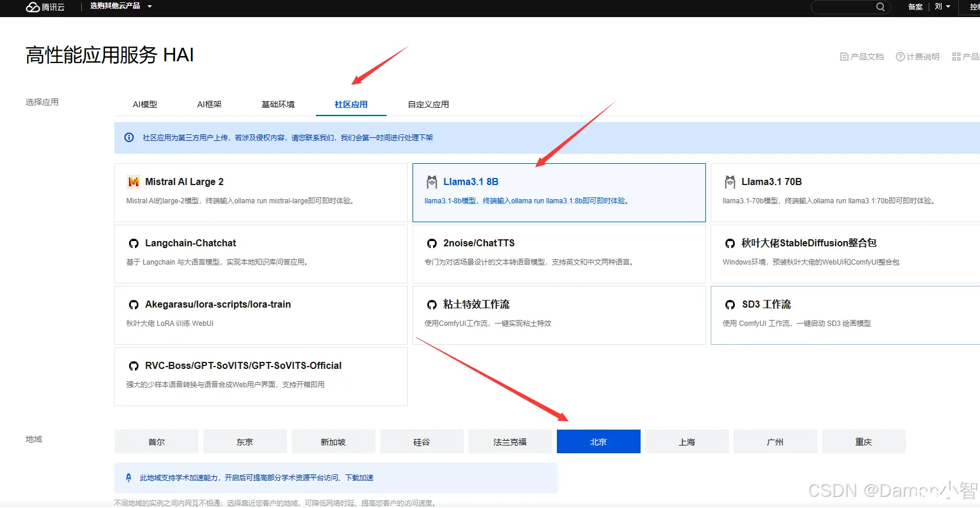980x508 pixels.
Task: Click the rocket icon in acceleration notice
Action: tap(128, 478)
